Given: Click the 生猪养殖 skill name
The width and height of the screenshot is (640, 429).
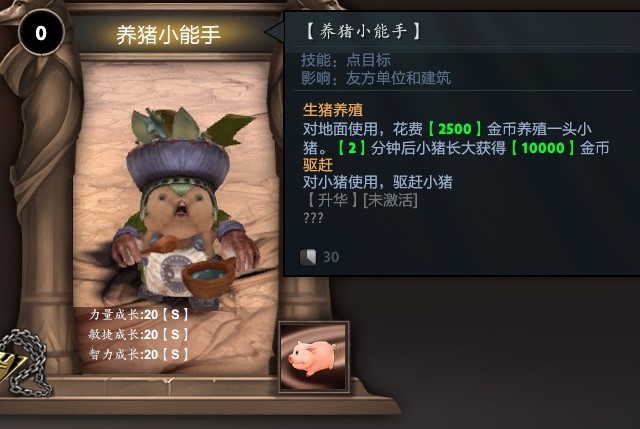Looking at the screenshot, I should (333, 110).
